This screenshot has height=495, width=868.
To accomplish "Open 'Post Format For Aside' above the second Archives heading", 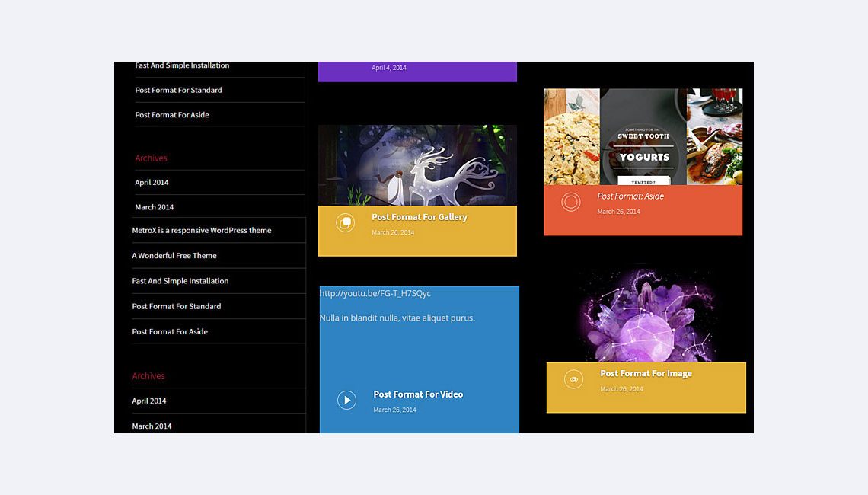I will 170,332.
